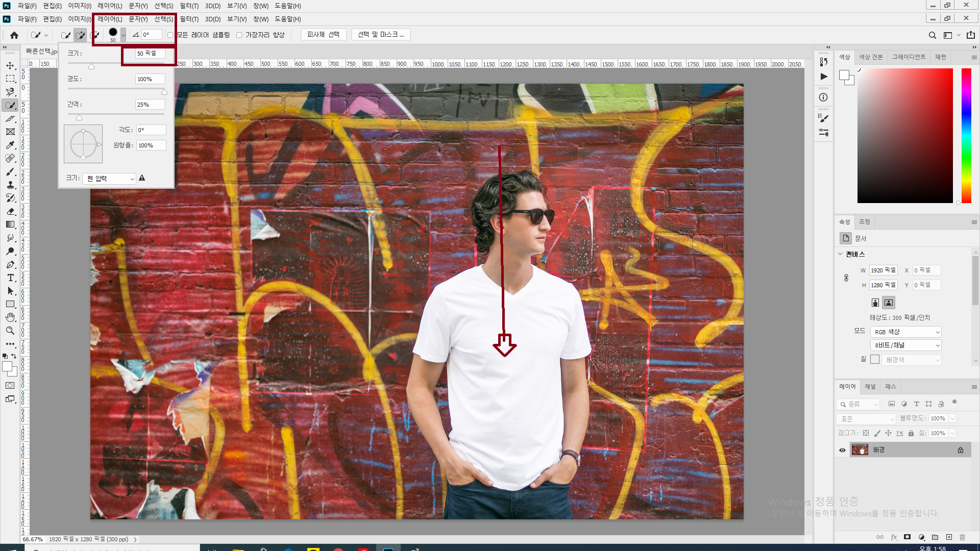Hide the 배경 layer visibility eye
Screen dimensions: 980x551
pyautogui.click(x=842, y=450)
